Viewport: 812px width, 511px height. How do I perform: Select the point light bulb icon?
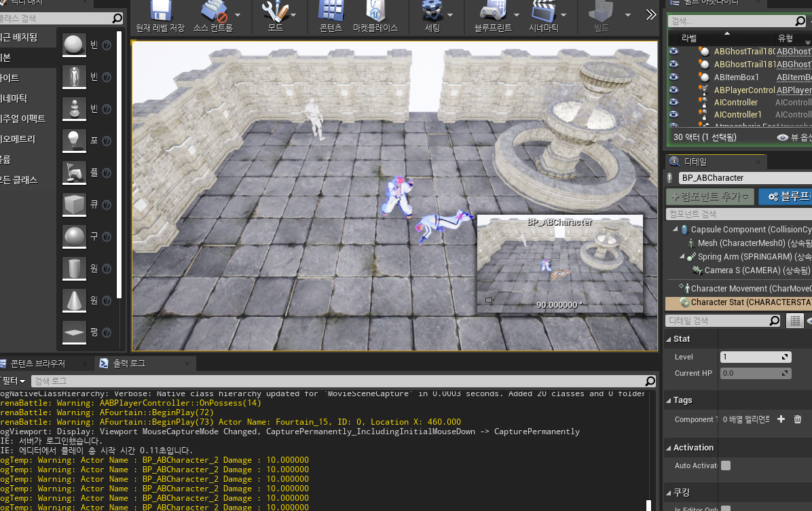click(x=74, y=141)
